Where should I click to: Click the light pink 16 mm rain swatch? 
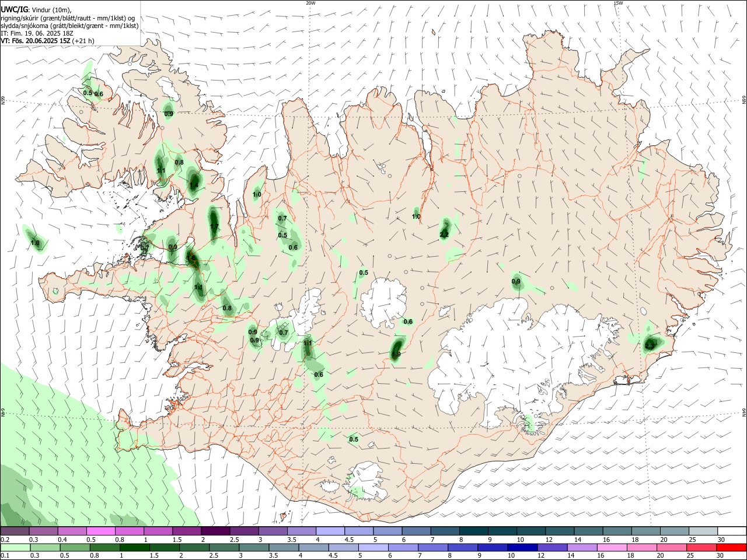[612, 547]
